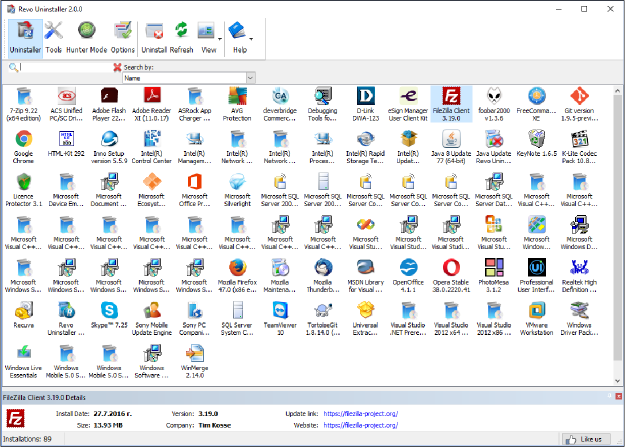The width and height of the screenshot is (625, 447).
Task: Select the Git version icon
Action: (x=579, y=104)
